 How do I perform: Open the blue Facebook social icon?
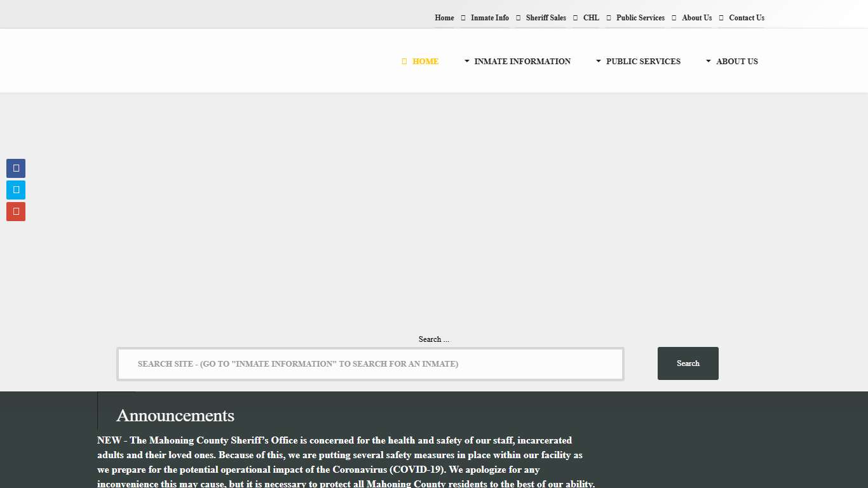(x=16, y=168)
